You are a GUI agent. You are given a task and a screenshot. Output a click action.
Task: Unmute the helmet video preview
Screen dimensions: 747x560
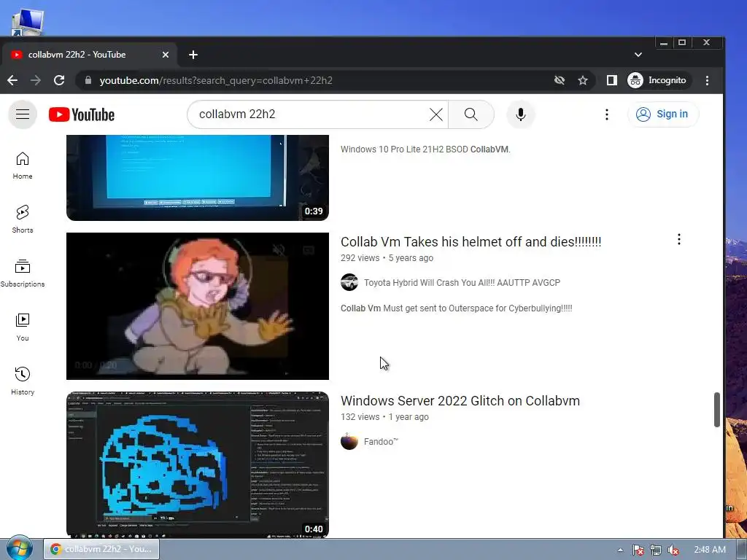279,249
